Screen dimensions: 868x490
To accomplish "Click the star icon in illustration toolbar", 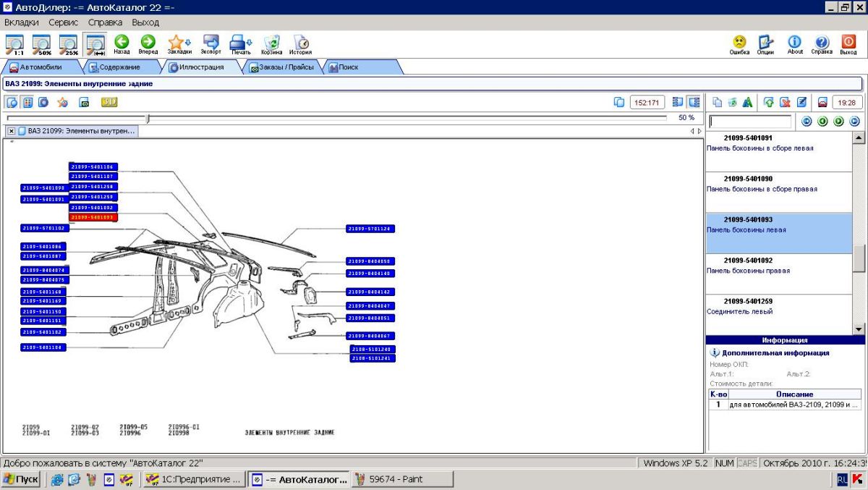I will (x=63, y=102).
